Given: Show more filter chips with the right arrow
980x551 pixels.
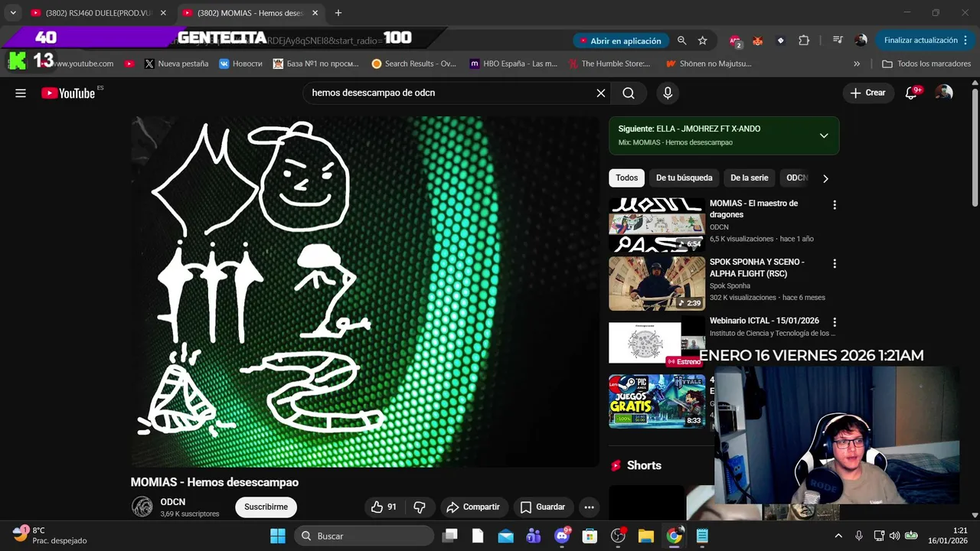Looking at the screenshot, I should [825, 178].
